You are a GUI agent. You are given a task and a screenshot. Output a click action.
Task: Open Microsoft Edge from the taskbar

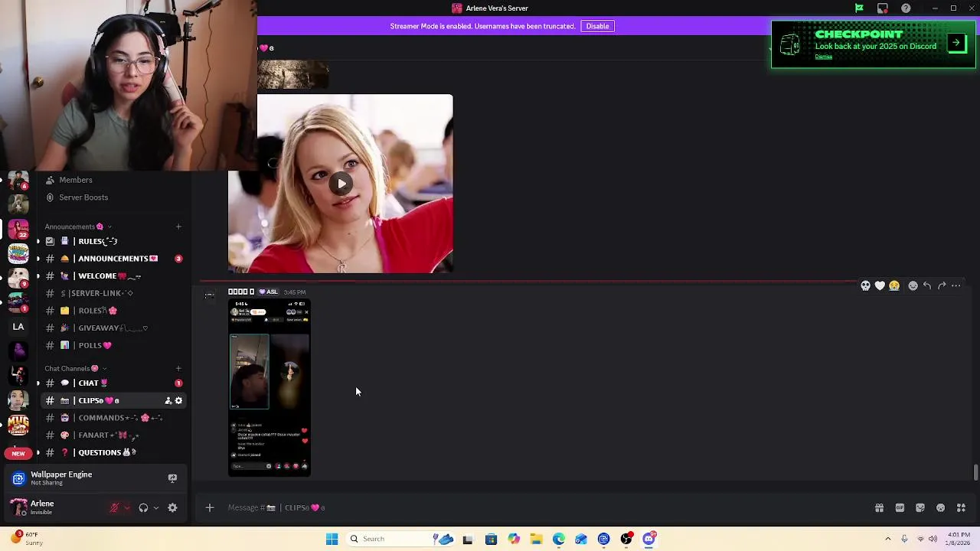click(559, 539)
